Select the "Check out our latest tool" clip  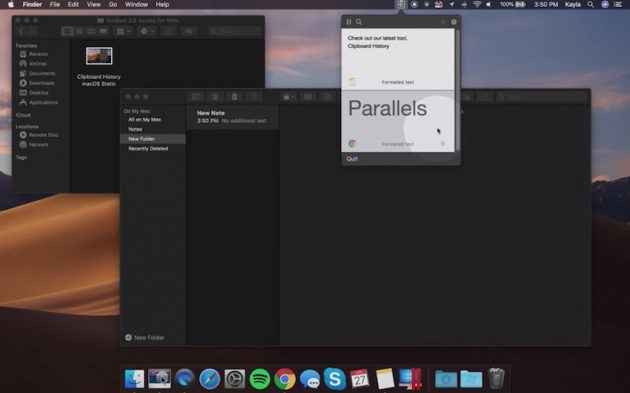coord(398,59)
